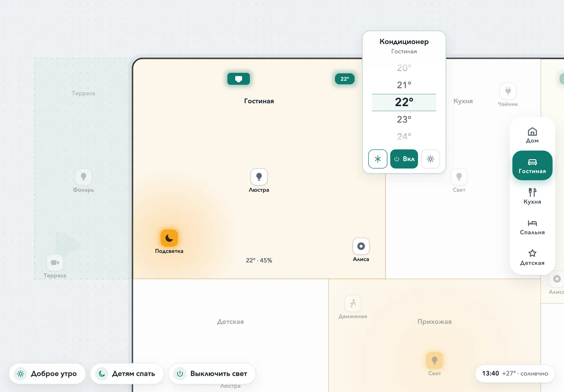Select 24° in the temperature picker
Image resolution: width=564 pixels, height=392 pixels.
[404, 136]
